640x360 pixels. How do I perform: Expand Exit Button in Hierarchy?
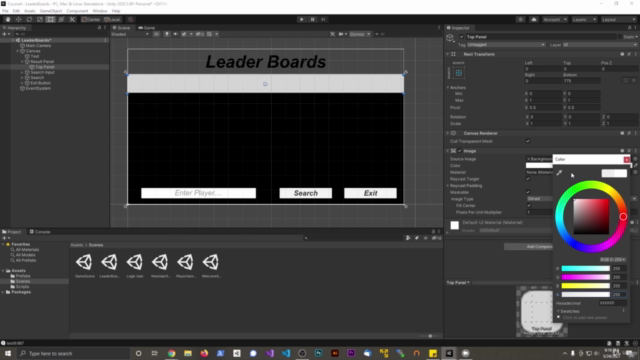[22, 83]
